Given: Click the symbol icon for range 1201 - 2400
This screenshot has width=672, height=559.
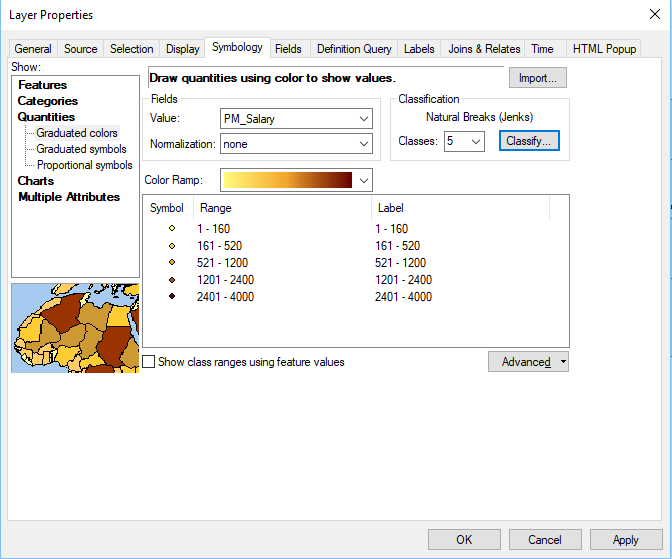Looking at the screenshot, I should coord(172,280).
